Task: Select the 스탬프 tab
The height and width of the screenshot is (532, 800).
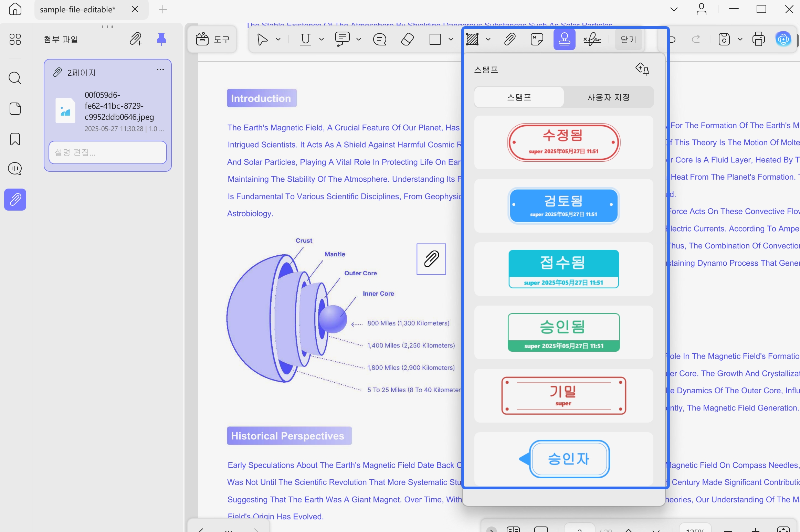Action: 519,97
